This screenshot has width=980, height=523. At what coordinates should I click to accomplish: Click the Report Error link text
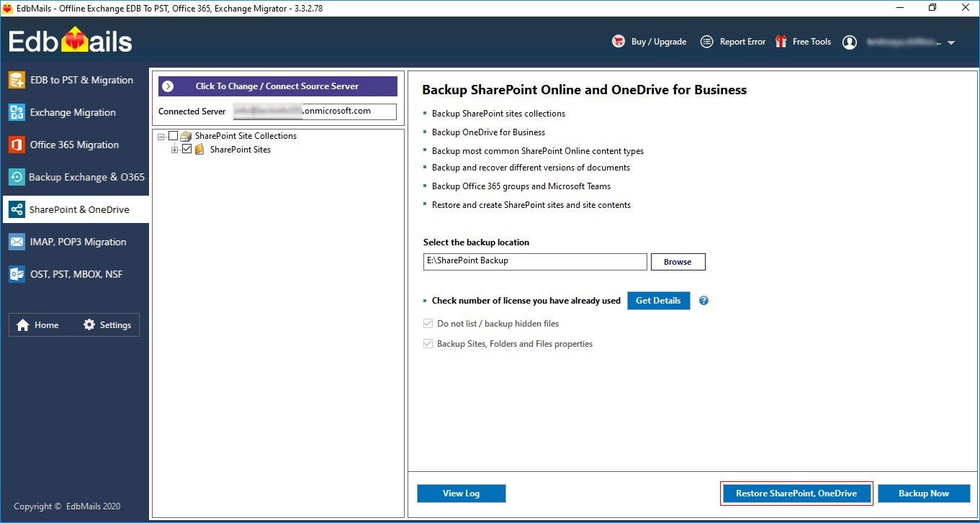click(x=743, y=42)
